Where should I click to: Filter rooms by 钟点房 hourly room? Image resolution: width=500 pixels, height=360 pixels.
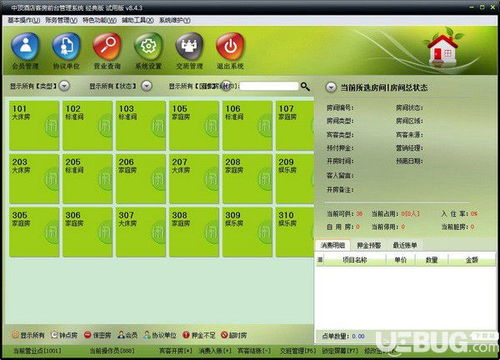tap(64, 335)
